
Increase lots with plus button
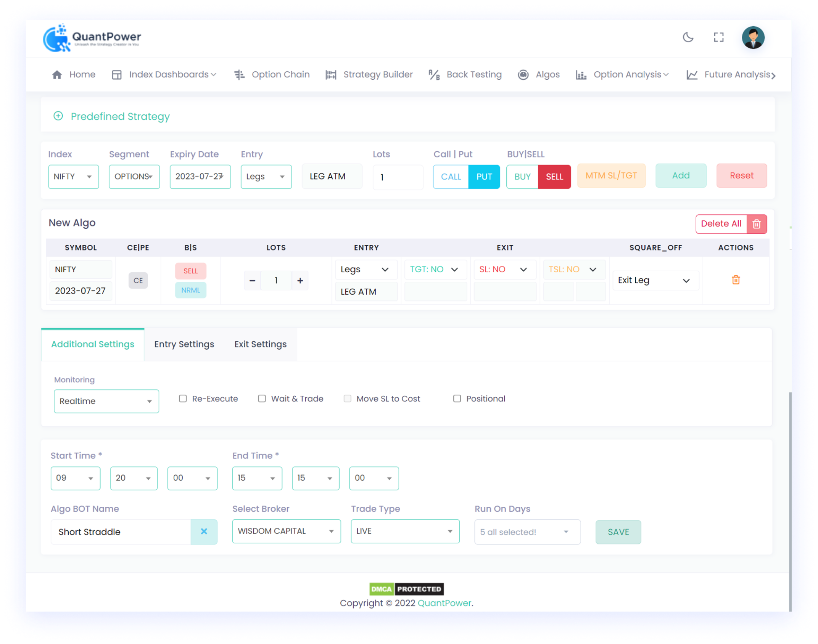300,281
